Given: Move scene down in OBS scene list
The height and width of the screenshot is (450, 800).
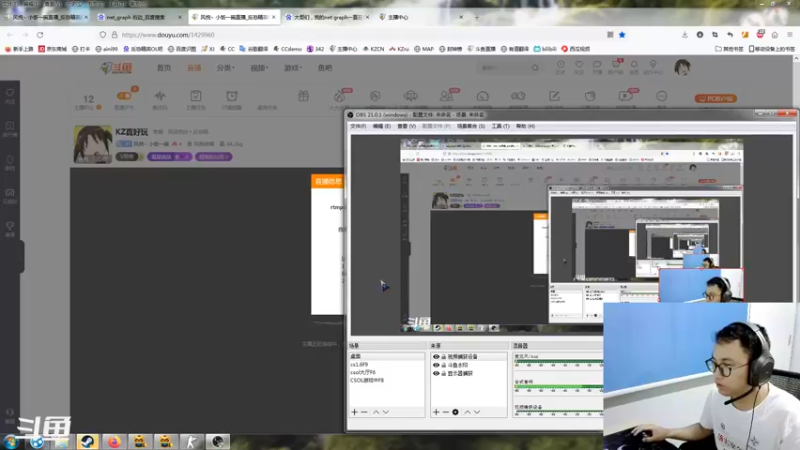Looking at the screenshot, I should (x=386, y=412).
